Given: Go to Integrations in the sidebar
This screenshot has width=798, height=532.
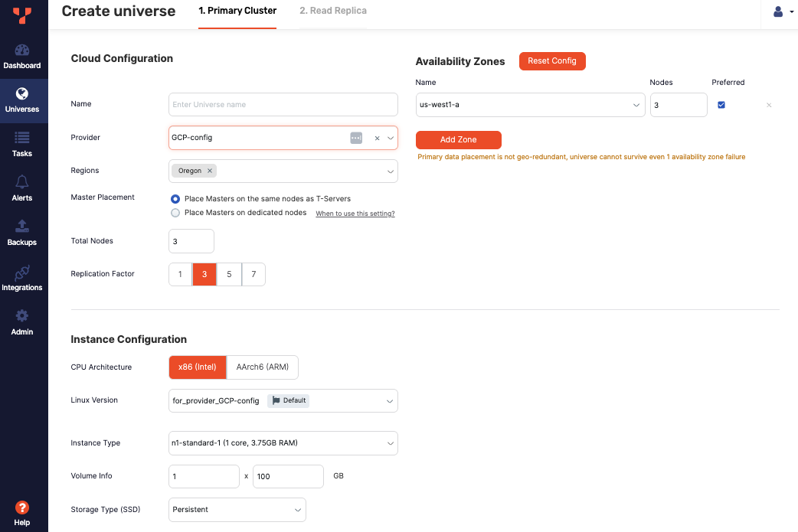Looking at the screenshot, I should tap(23, 278).
